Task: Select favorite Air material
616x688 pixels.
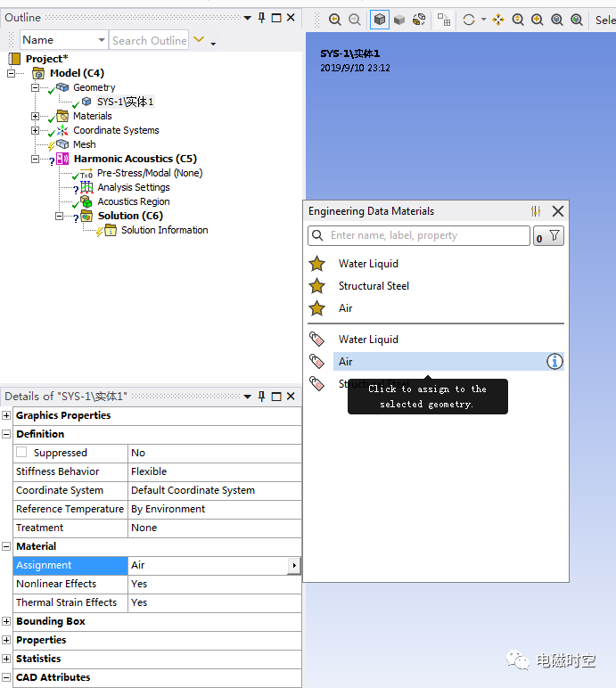Action: click(346, 308)
